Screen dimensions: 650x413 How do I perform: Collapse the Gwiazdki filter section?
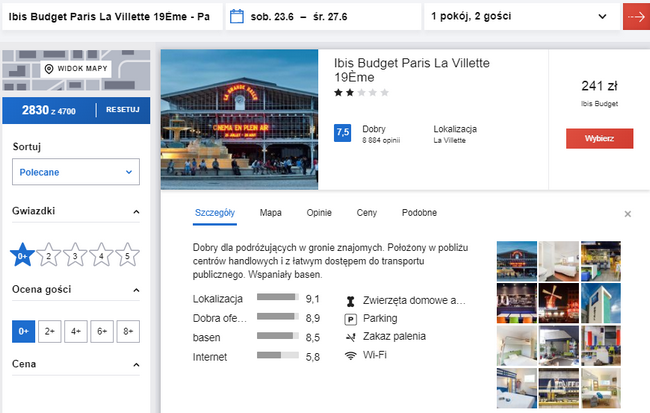(x=136, y=212)
